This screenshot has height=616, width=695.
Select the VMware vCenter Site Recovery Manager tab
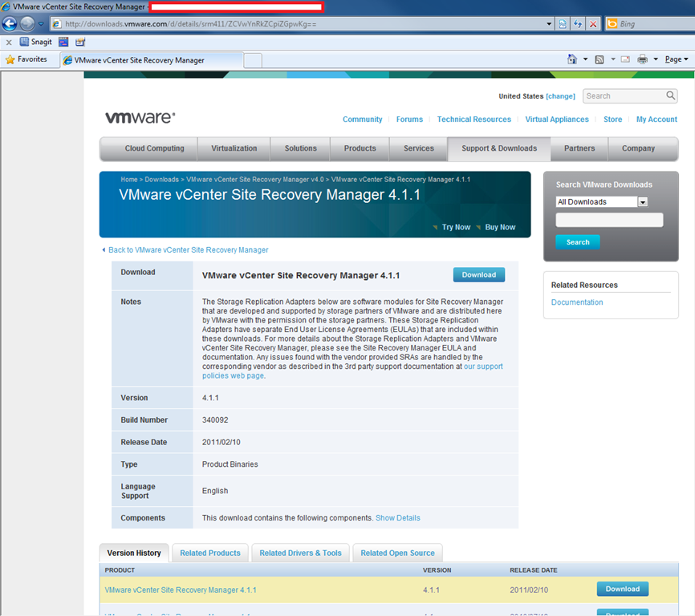152,60
